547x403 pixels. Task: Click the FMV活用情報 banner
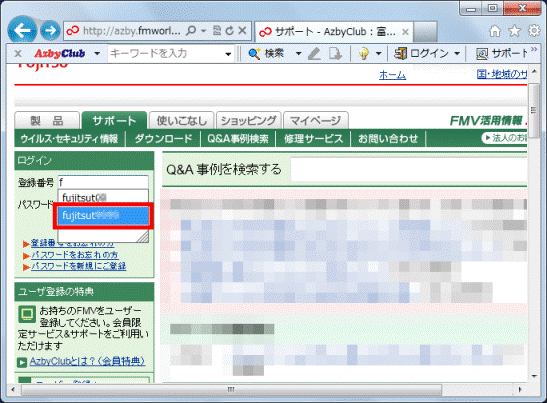(488, 121)
